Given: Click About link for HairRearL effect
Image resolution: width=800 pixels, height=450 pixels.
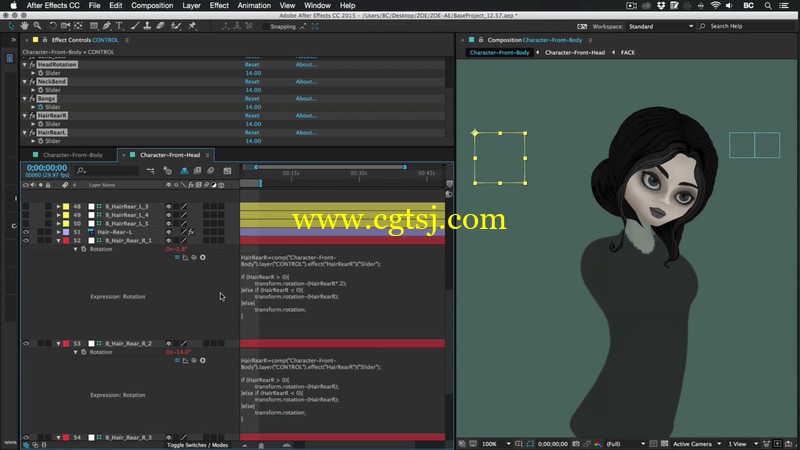Looking at the screenshot, I should pos(306,133).
